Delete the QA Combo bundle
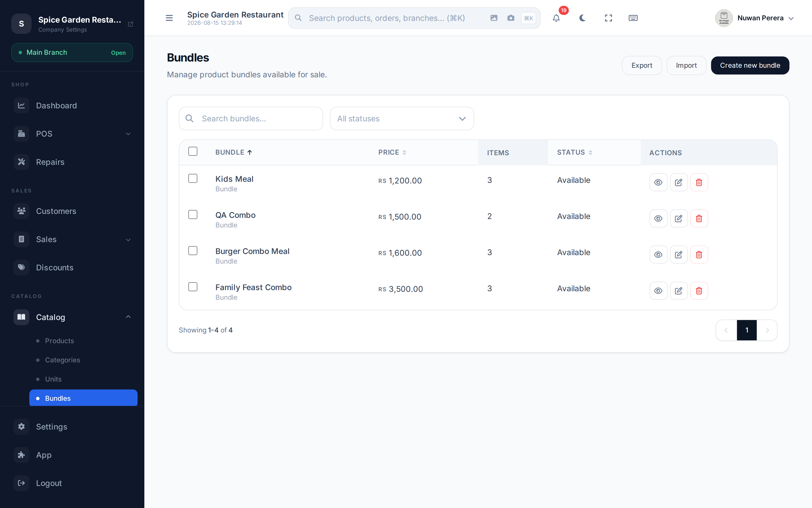This screenshot has width=812, height=508. [x=699, y=218]
